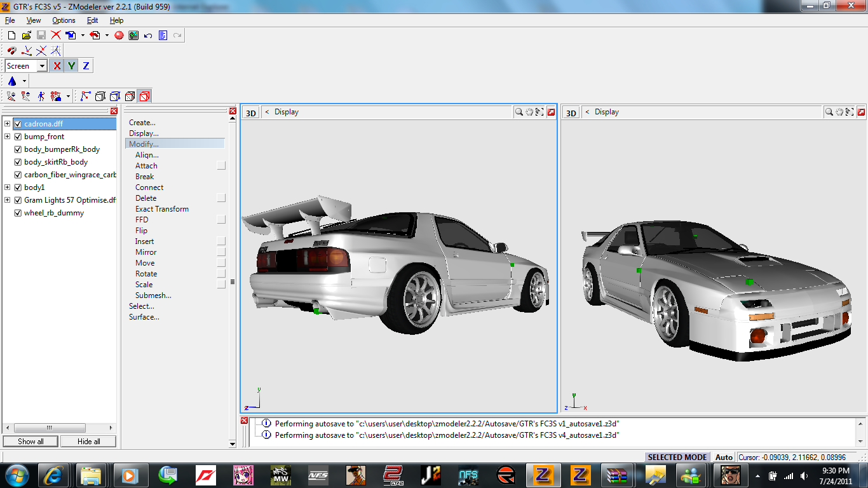Open the Textures browser cactus icon
This screenshot has width=868, height=488.
[133, 36]
